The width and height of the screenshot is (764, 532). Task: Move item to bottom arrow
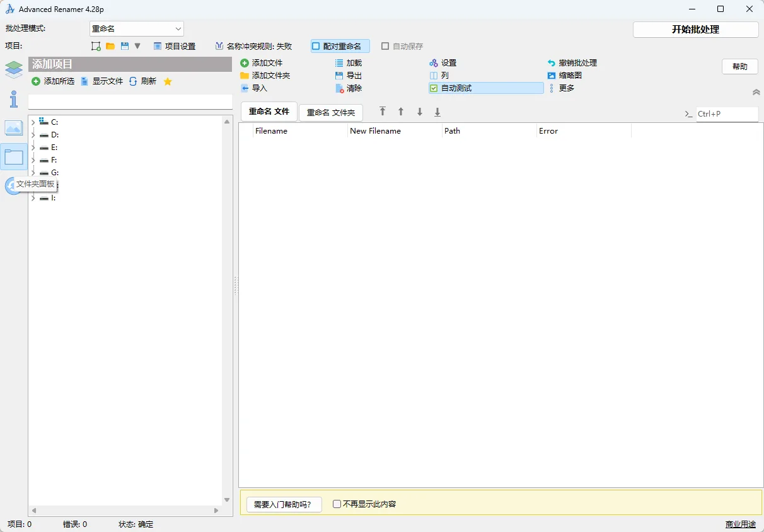437,112
